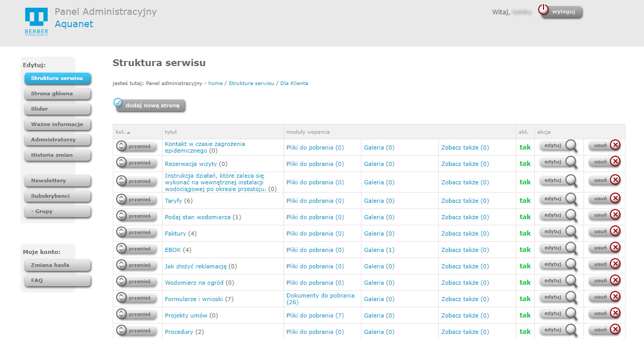Click checkmark icon on dodaj nową stronę
644x339 pixels.
tap(118, 102)
